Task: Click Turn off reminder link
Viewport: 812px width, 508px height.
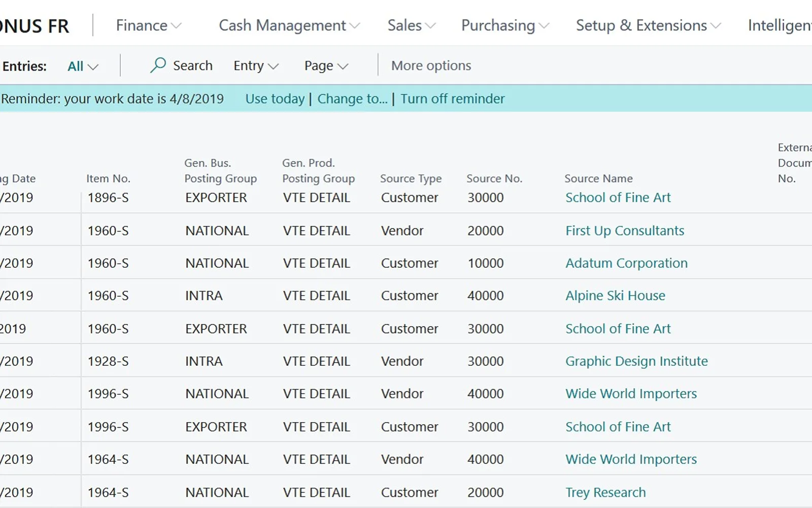Action: click(x=453, y=99)
